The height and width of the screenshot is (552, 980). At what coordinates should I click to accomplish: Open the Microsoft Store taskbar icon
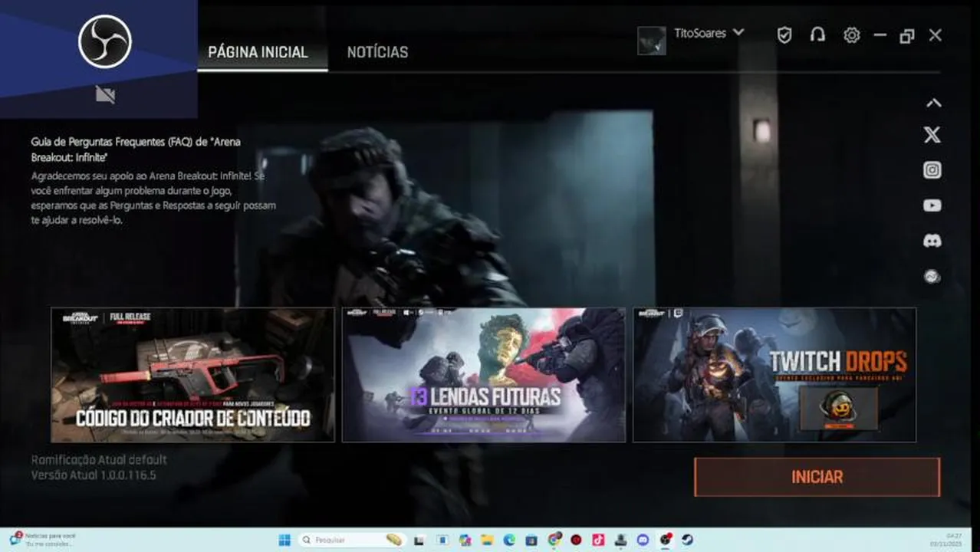click(531, 540)
